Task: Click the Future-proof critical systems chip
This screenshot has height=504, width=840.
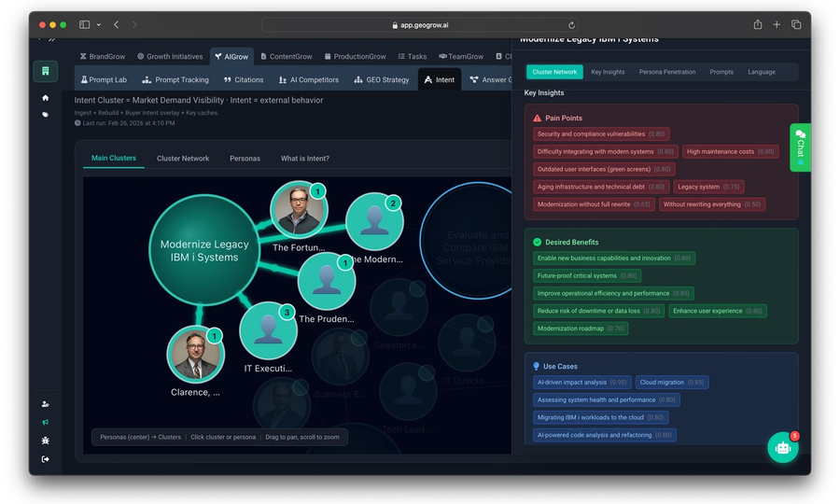Action: [587, 276]
